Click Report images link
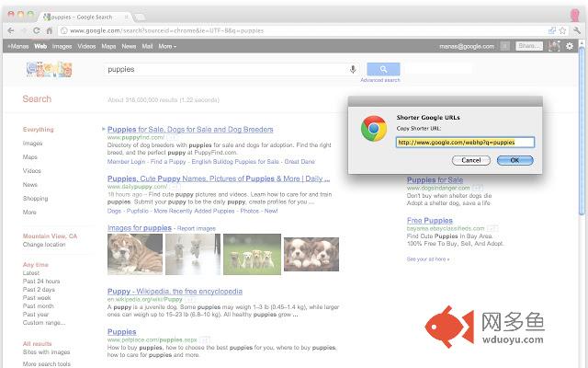 tap(196, 228)
